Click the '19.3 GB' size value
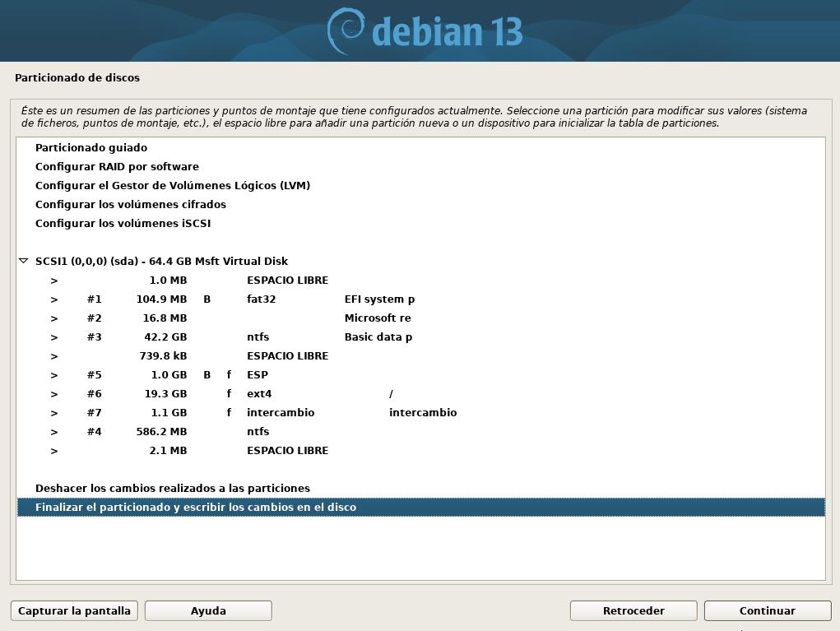 [165, 394]
